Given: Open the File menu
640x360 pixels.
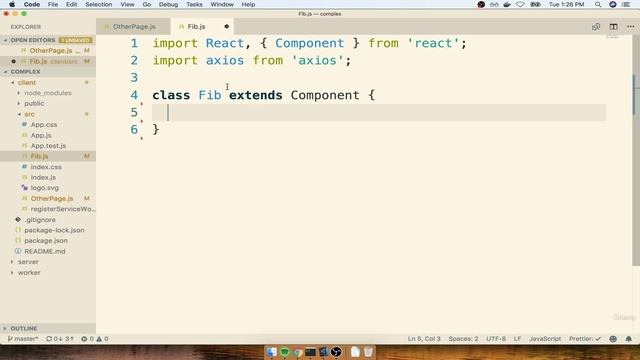Looking at the screenshot, I should click(x=53, y=4).
